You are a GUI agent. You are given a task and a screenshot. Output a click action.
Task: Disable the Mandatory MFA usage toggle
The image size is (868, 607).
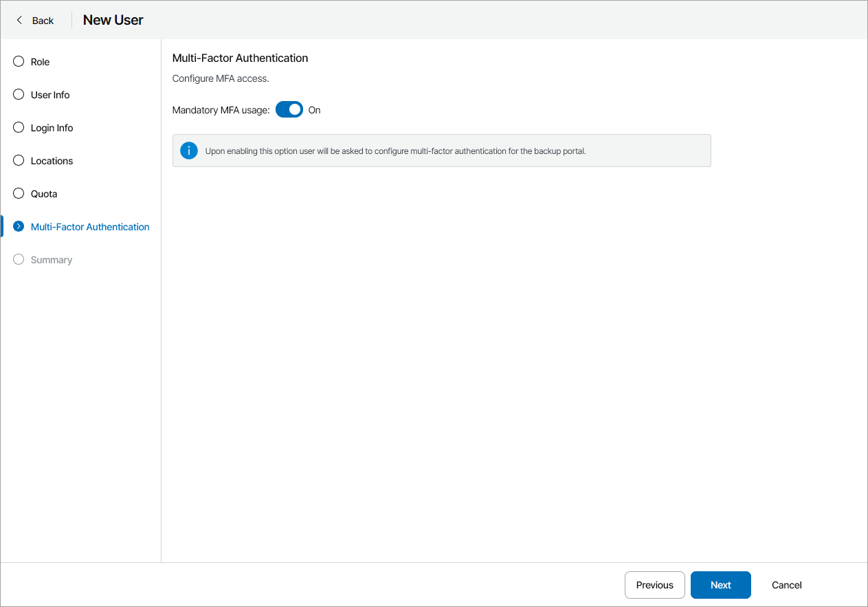[x=289, y=109]
